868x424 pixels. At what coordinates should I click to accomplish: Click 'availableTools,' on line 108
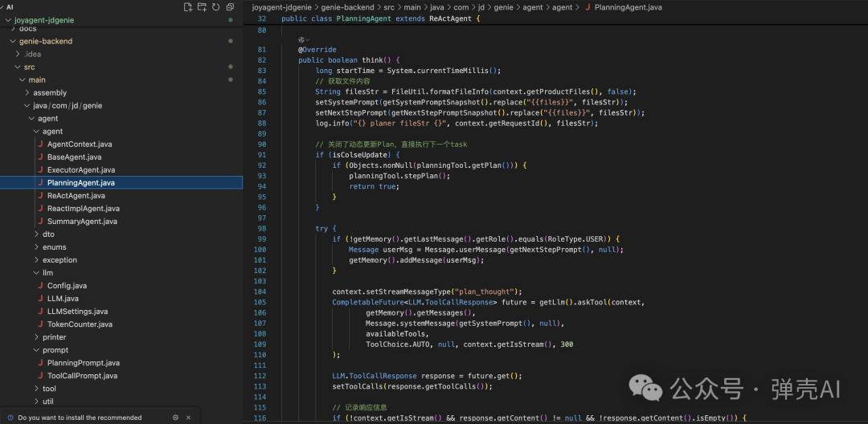click(397, 334)
